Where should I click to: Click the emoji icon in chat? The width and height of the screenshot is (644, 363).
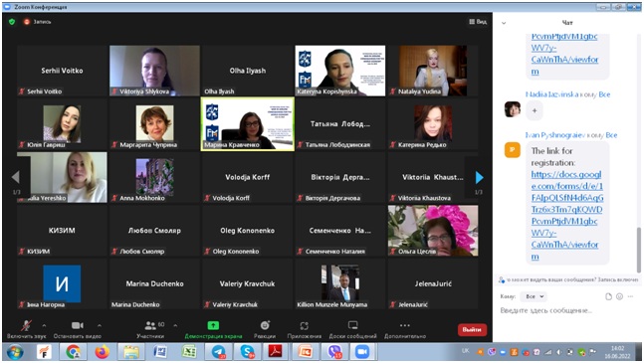click(x=619, y=296)
